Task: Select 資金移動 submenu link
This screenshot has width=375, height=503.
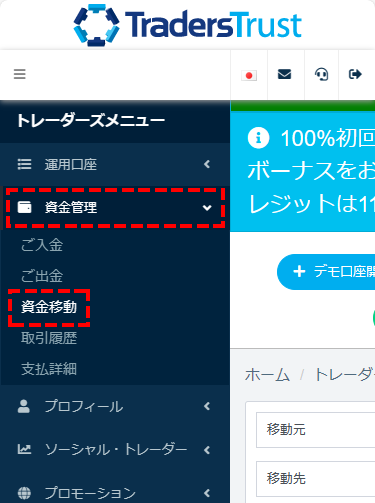Action: point(49,307)
